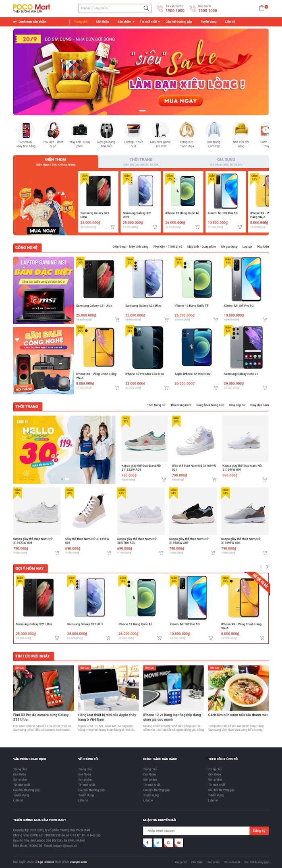Add Xiaomi Mi 10T Pro 5G to cart in Công nghệ
Screen dimensions: 282x868
265,319
